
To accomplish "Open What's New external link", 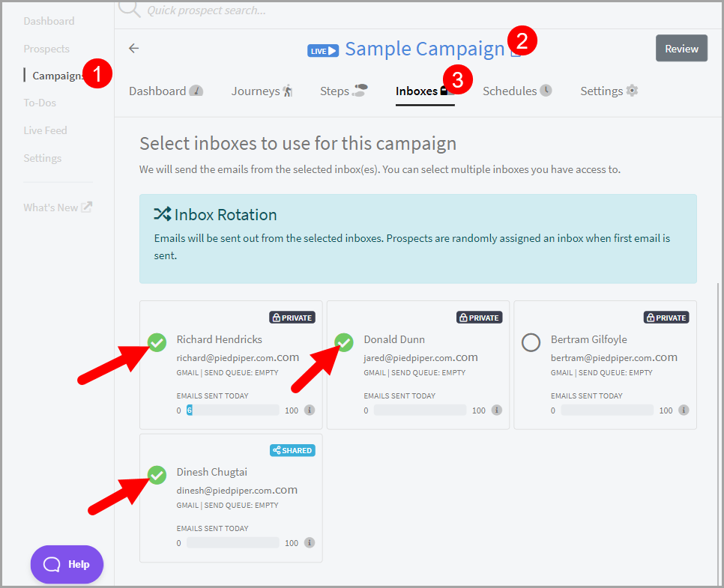I will 58,207.
